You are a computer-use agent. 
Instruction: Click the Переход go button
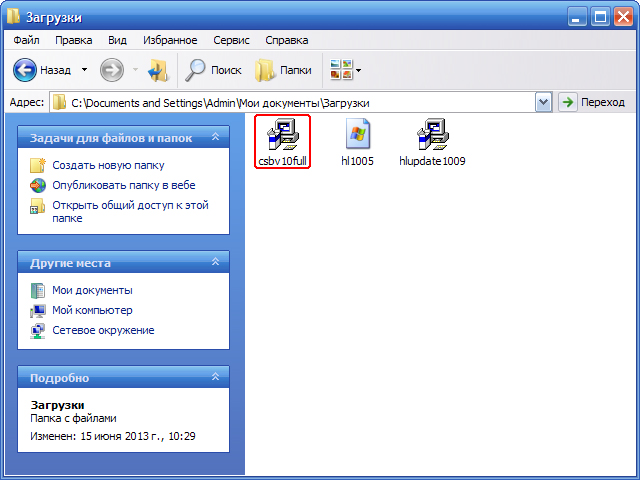point(592,102)
